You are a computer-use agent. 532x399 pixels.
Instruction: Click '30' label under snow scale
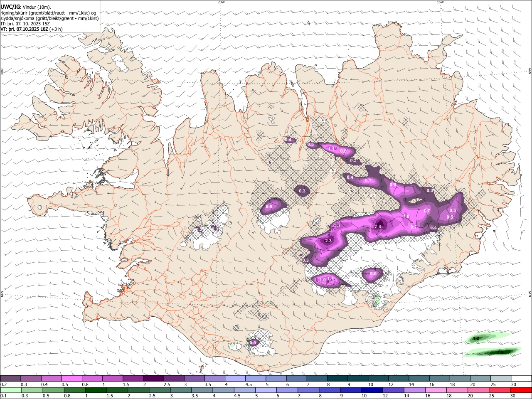point(514,384)
